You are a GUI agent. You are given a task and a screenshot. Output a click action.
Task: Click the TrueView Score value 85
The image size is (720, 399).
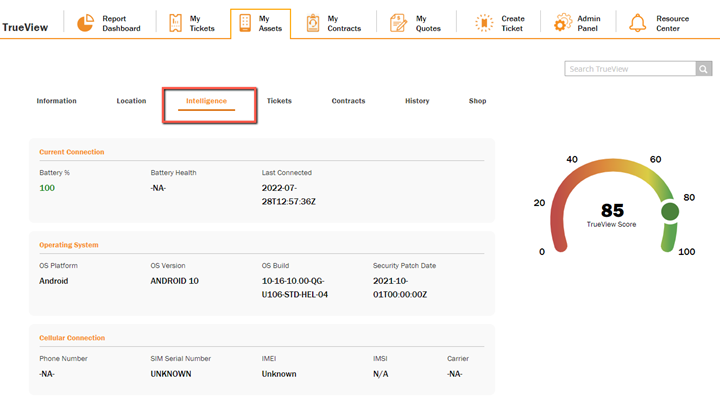pyautogui.click(x=613, y=210)
